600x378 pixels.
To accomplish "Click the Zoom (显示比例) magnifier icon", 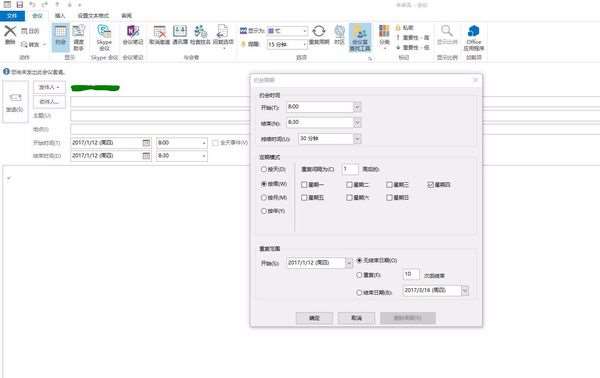I will (x=447, y=31).
